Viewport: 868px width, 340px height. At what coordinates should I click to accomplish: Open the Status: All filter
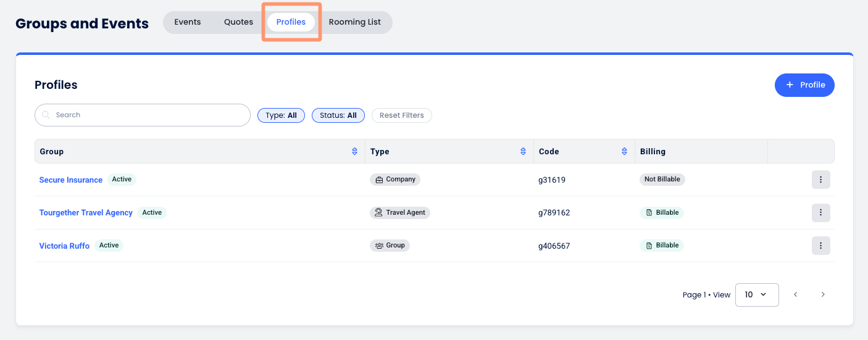[x=338, y=115]
